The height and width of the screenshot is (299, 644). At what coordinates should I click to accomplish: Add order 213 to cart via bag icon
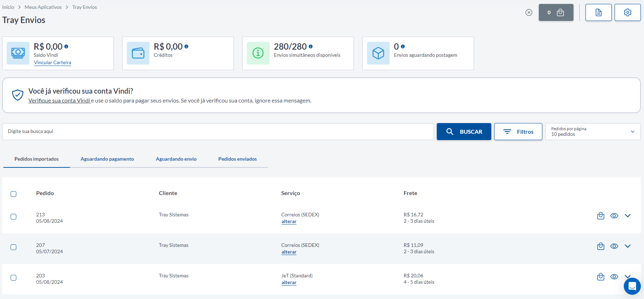point(601,216)
